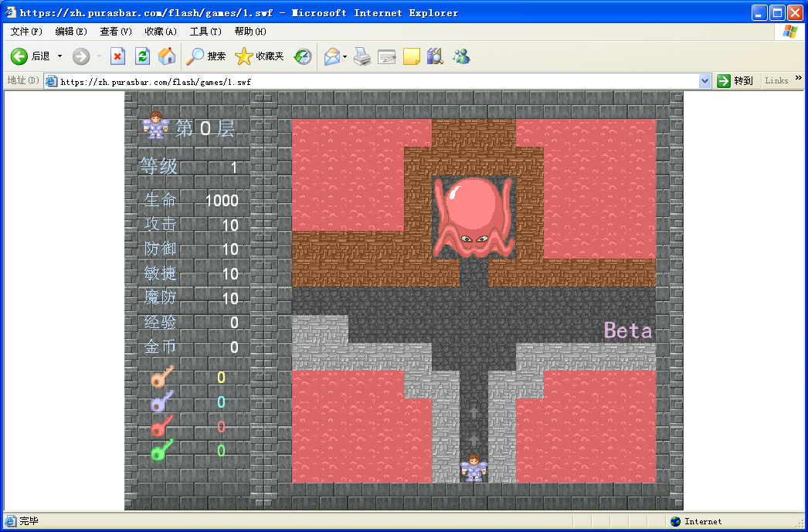Click inside the address URL field
Viewport: 808px width, 532px height.
coord(371,81)
